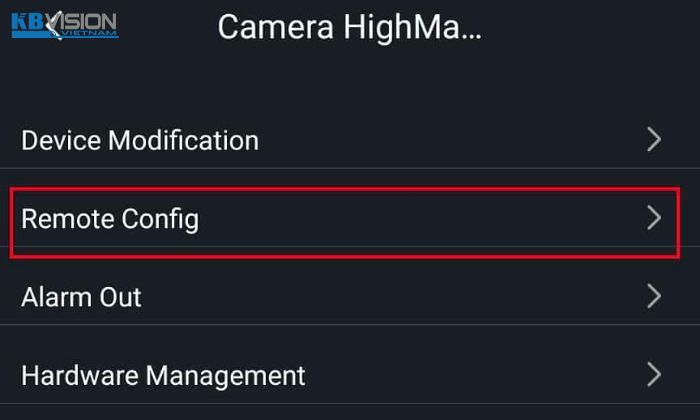Click the VIETNAM text under the logo
The width and height of the screenshot is (700, 420).
[x=92, y=33]
